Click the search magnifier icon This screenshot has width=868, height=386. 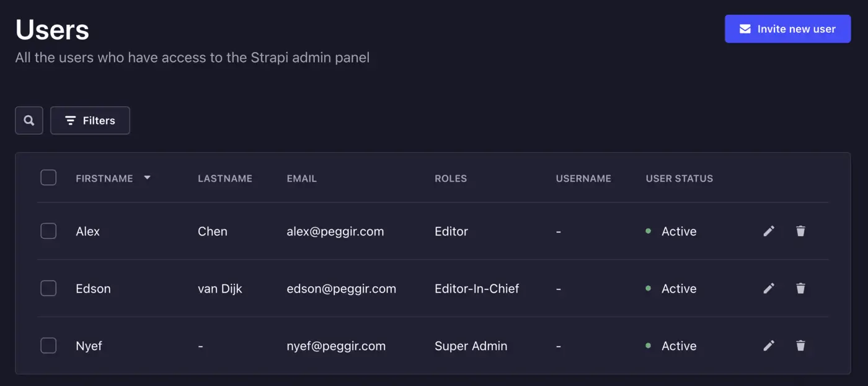pyautogui.click(x=29, y=121)
